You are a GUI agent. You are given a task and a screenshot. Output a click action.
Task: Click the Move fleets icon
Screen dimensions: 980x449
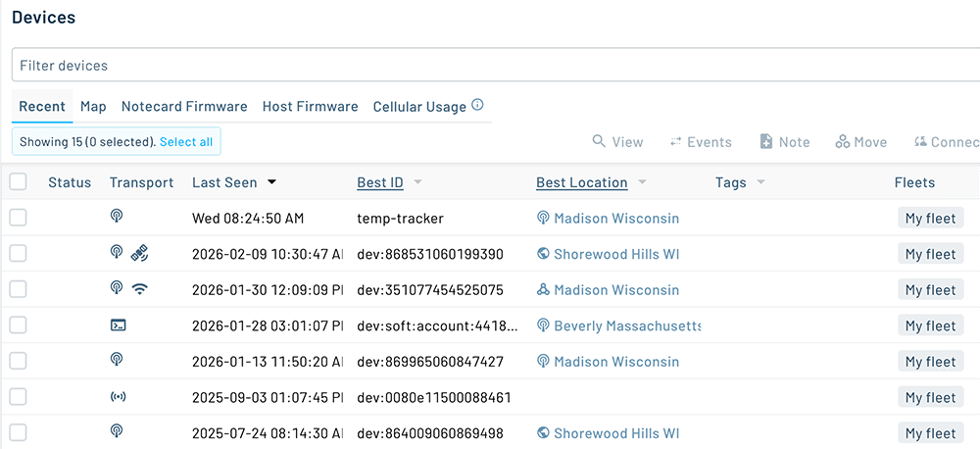[843, 142]
